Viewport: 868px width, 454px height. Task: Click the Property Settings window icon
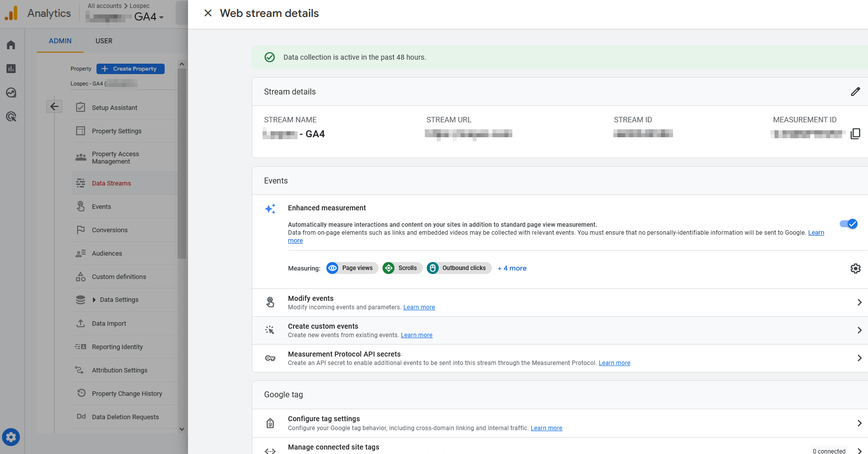[x=81, y=131]
